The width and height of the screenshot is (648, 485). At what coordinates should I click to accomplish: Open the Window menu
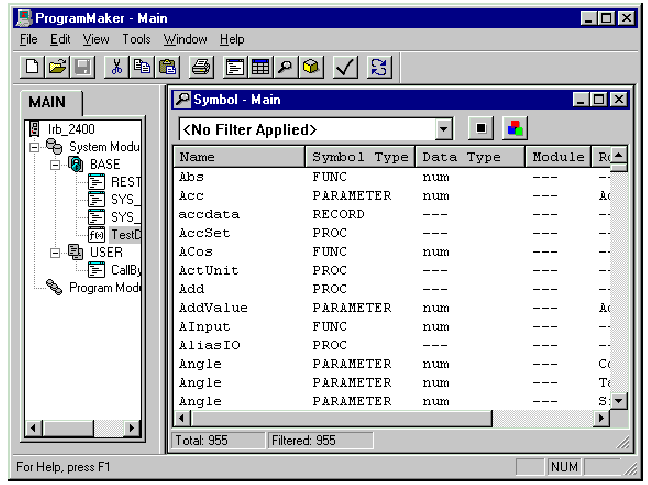185,40
